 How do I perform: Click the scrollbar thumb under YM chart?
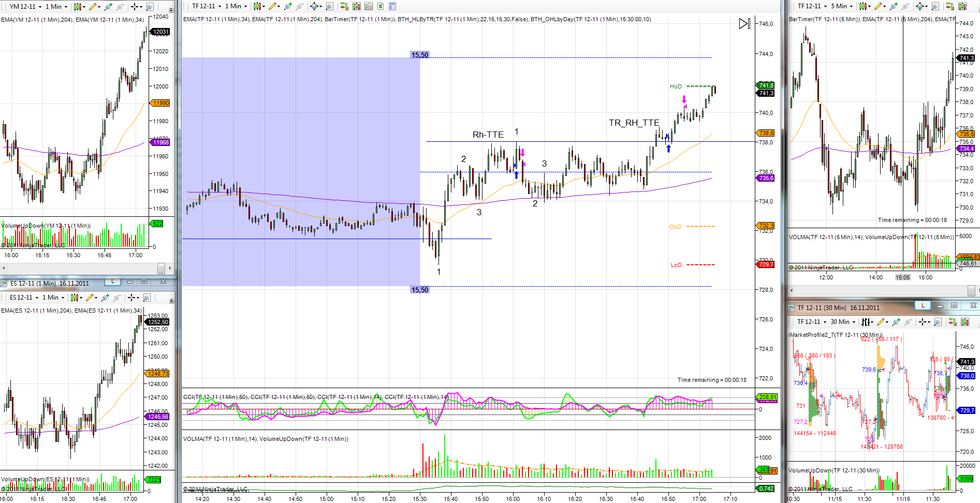[x=161, y=268]
